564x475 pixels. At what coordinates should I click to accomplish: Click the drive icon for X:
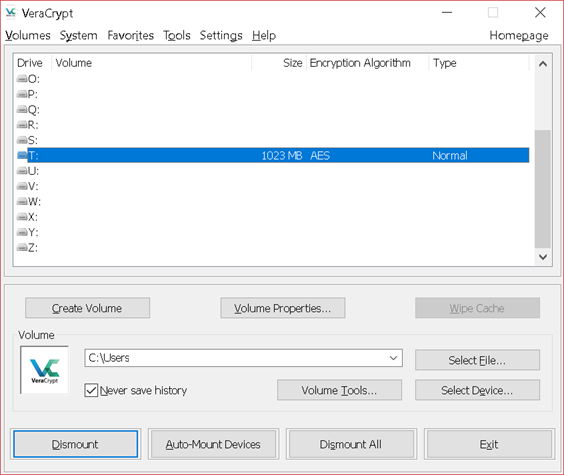click(22, 217)
